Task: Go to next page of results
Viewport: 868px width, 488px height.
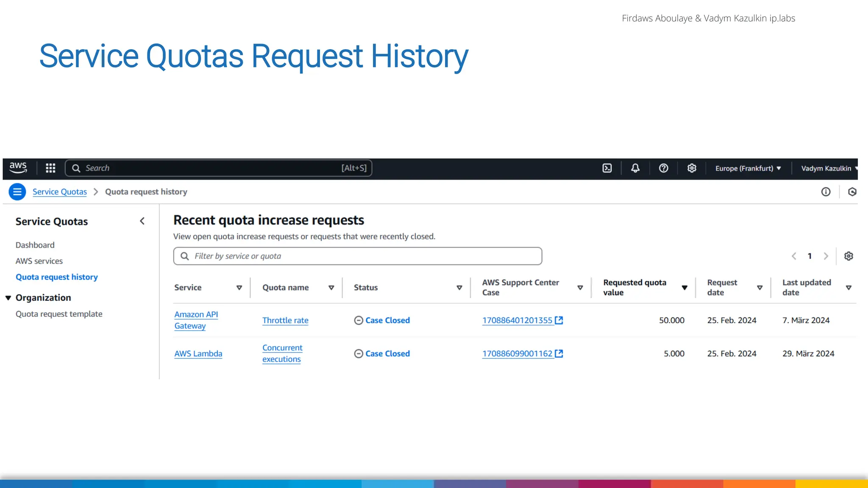Action: click(826, 256)
